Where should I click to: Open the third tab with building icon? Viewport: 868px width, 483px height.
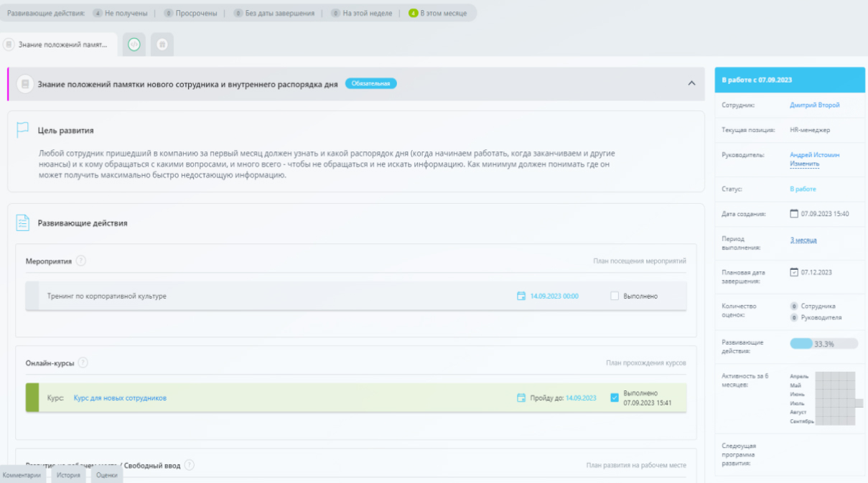pyautogui.click(x=162, y=44)
